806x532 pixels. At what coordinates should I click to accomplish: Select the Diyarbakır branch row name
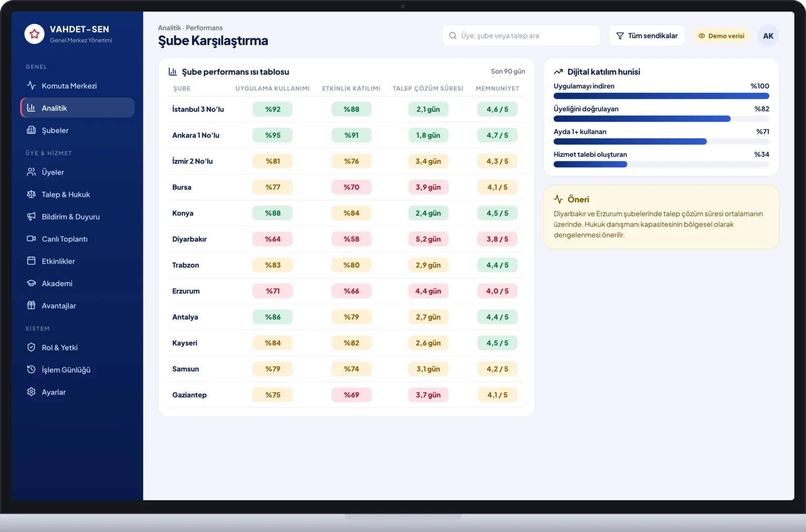[189, 239]
